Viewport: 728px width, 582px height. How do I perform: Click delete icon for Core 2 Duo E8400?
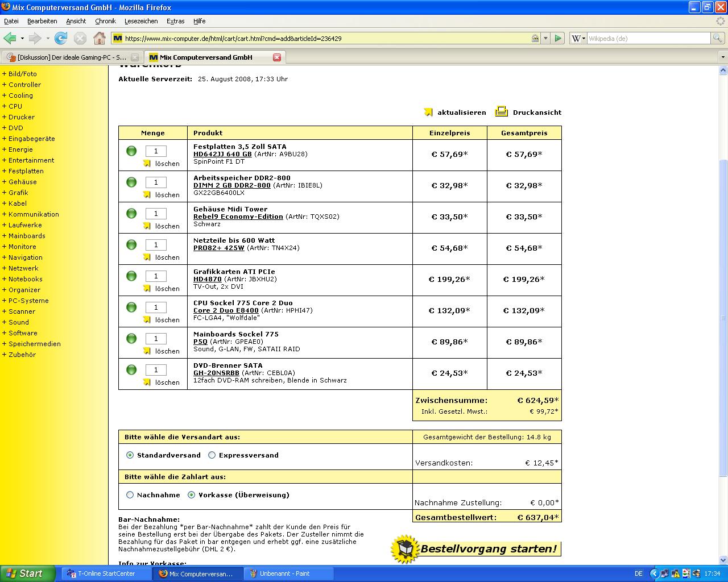[147, 319]
